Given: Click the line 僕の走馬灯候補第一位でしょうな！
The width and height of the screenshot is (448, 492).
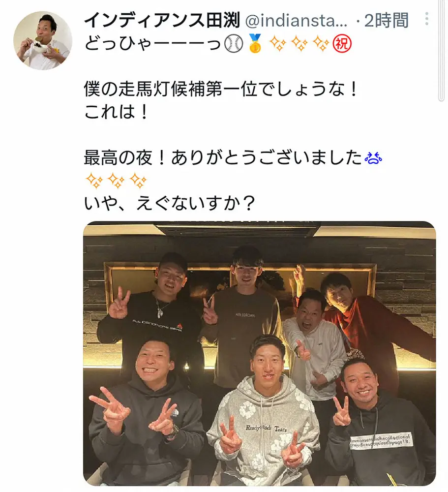Looking at the screenshot, I should pos(221,90).
